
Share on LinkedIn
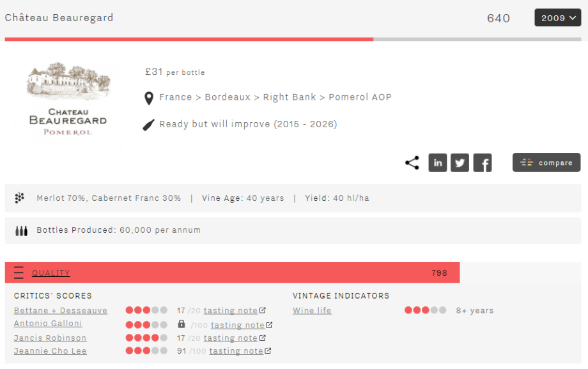(x=438, y=162)
